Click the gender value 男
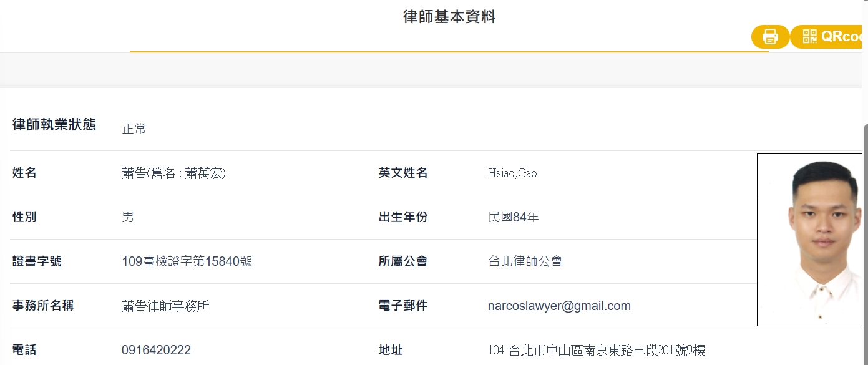This screenshot has width=868, height=365. click(128, 217)
